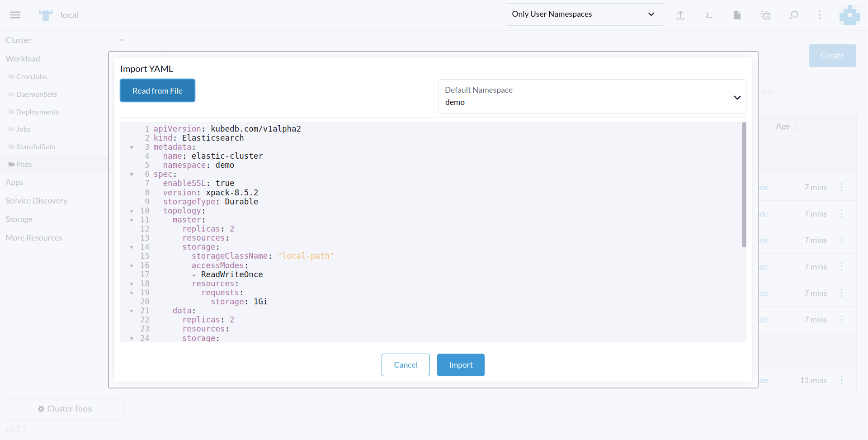868x440 pixels.
Task: Click the Read from File button
Action: pyautogui.click(x=157, y=90)
